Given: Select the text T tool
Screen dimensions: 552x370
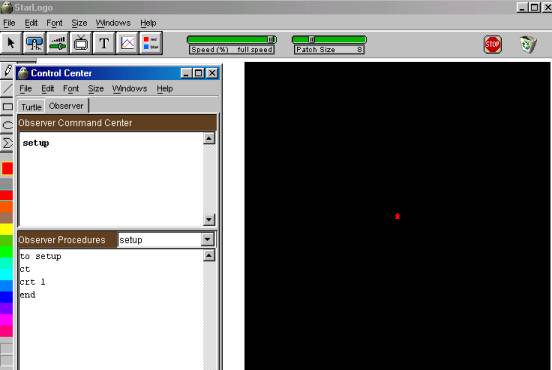Looking at the screenshot, I should tap(104, 43).
